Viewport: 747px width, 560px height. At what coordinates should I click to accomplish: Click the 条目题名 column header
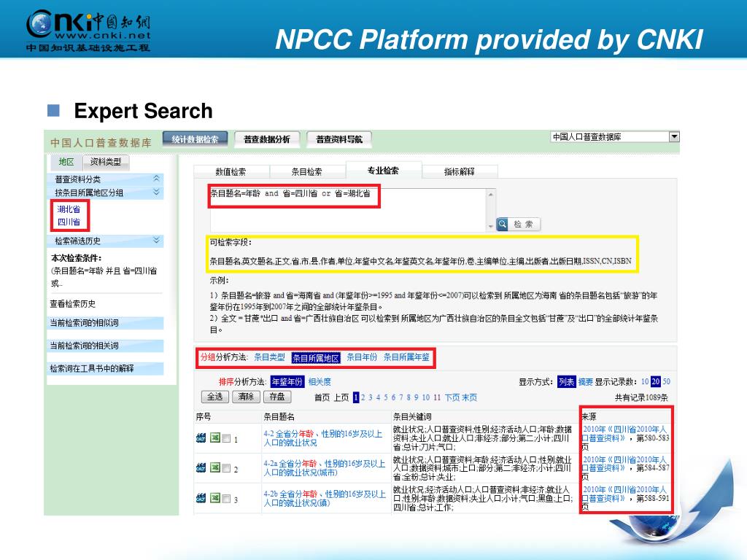click(279, 416)
